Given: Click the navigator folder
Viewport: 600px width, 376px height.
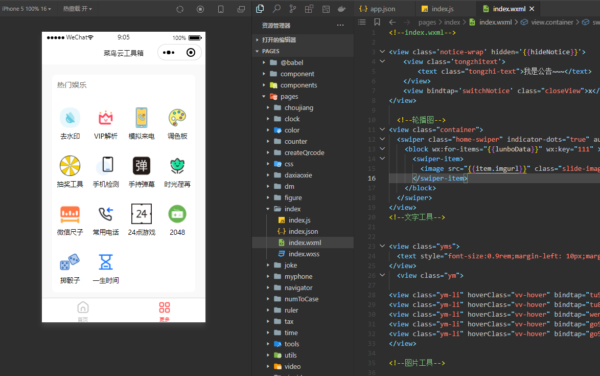Looking at the screenshot, I should coord(298,288).
